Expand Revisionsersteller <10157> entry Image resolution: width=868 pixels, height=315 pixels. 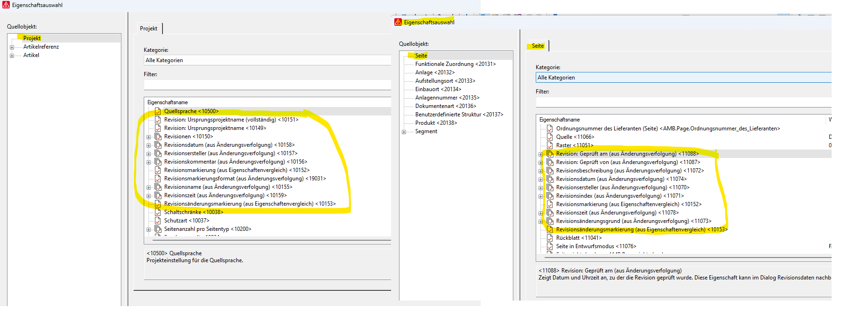tap(149, 154)
